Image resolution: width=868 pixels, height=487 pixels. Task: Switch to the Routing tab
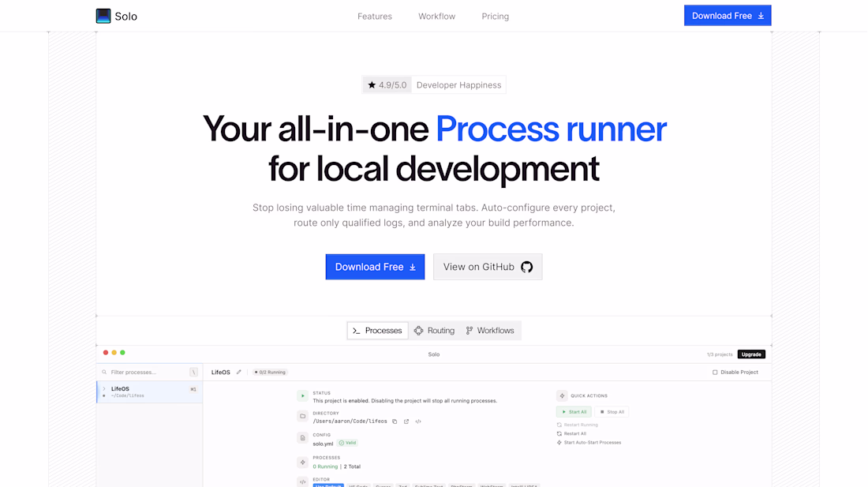(435, 331)
